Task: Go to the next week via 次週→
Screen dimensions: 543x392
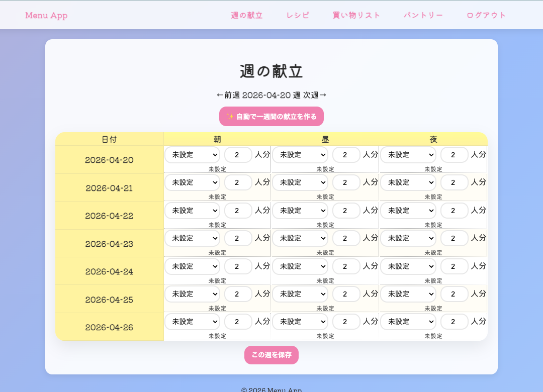Action: click(315, 95)
